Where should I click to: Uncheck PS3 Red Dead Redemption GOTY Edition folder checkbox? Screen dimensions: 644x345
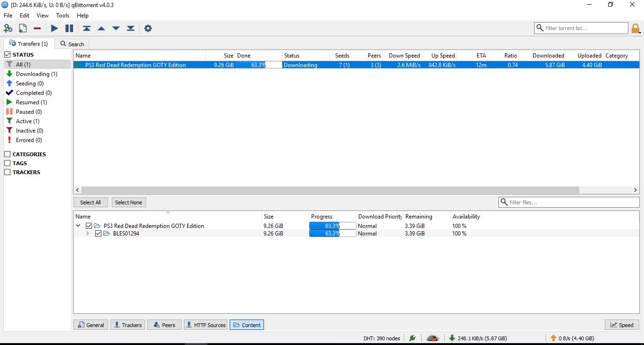coord(89,226)
